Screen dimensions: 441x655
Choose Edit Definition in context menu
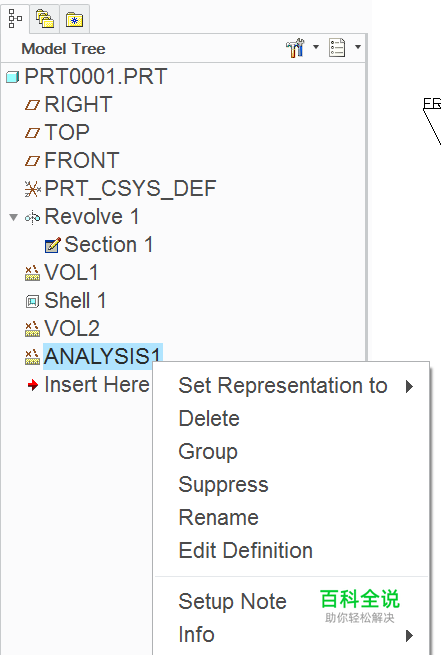(246, 551)
